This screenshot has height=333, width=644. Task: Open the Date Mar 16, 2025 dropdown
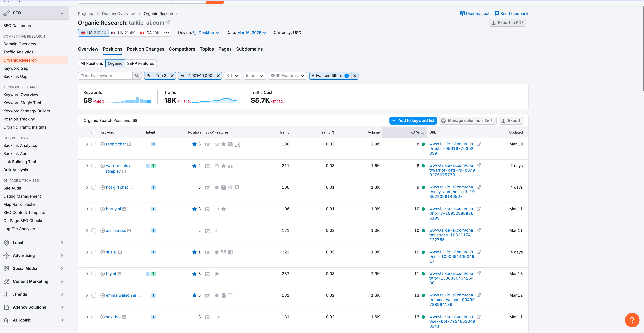pos(252,33)
